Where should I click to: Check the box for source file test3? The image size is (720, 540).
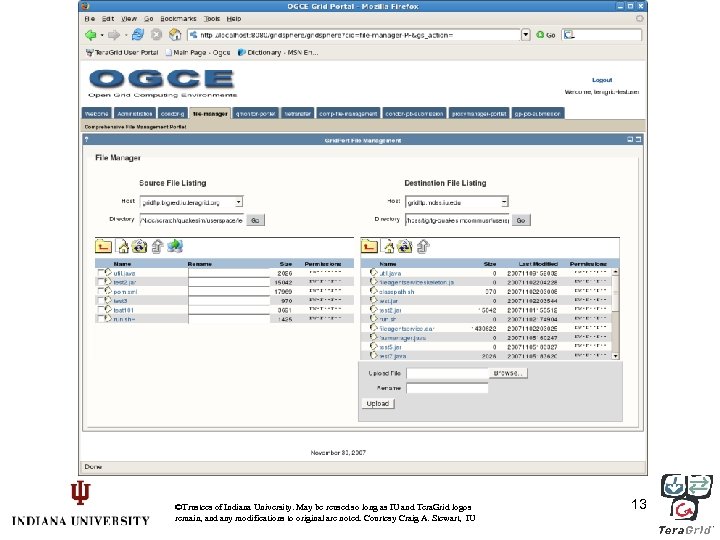coord(101,300)
